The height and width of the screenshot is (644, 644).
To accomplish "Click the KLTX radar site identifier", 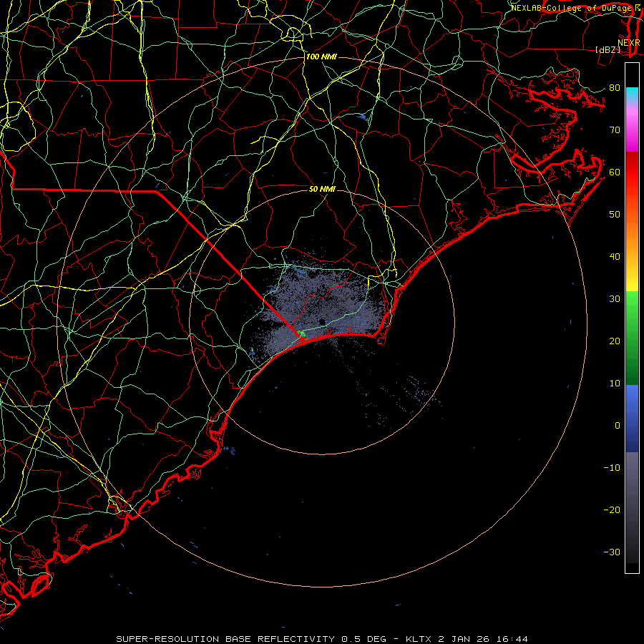I will pos(420,639).
